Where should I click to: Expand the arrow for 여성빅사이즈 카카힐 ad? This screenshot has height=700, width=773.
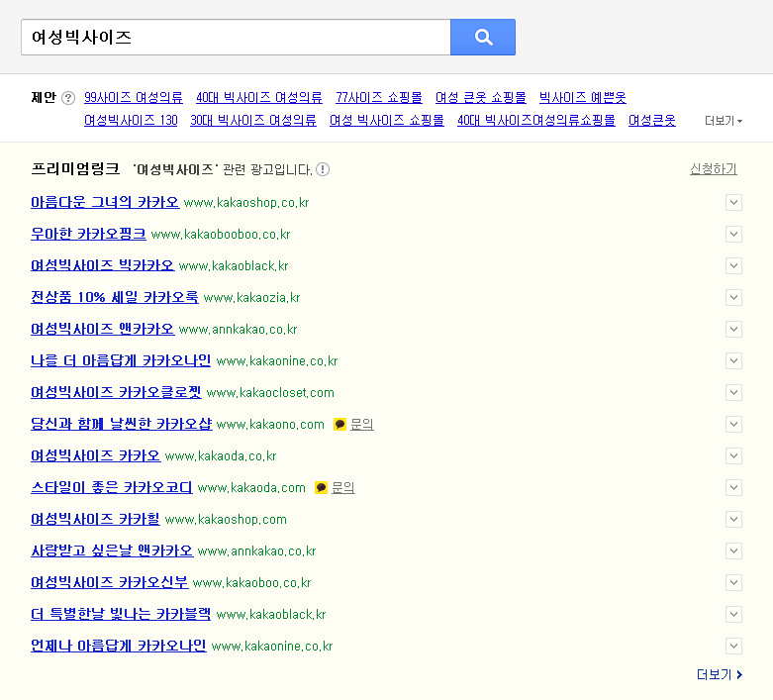(733, 520)
